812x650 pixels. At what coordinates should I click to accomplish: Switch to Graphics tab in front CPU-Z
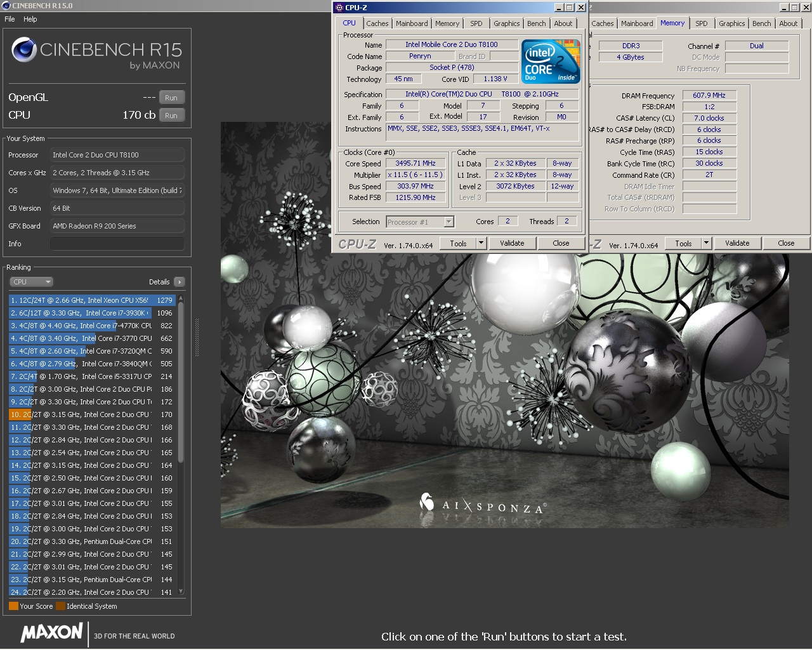point(507,23)
